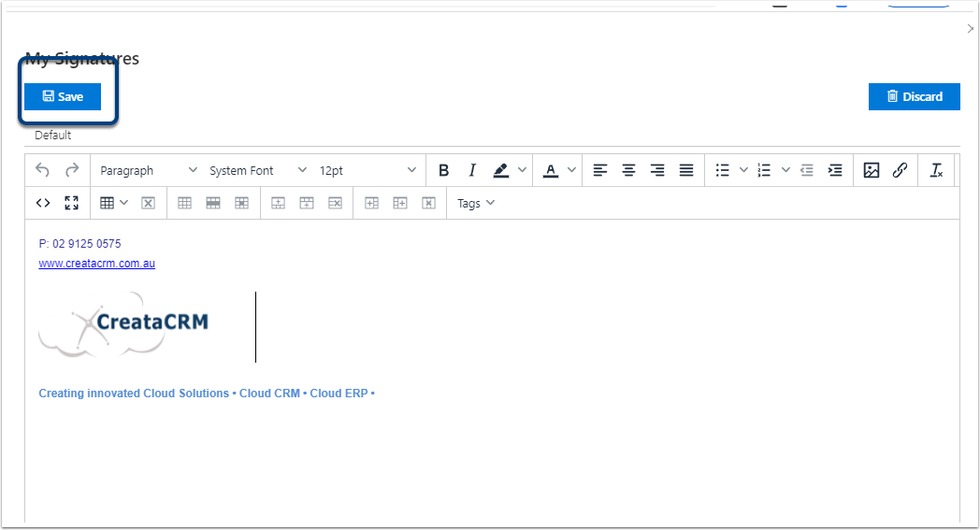The height and width of the screenshot is (530, 980).
Task: Open www.creatacrm.com.au link
Action: (97, 263)
